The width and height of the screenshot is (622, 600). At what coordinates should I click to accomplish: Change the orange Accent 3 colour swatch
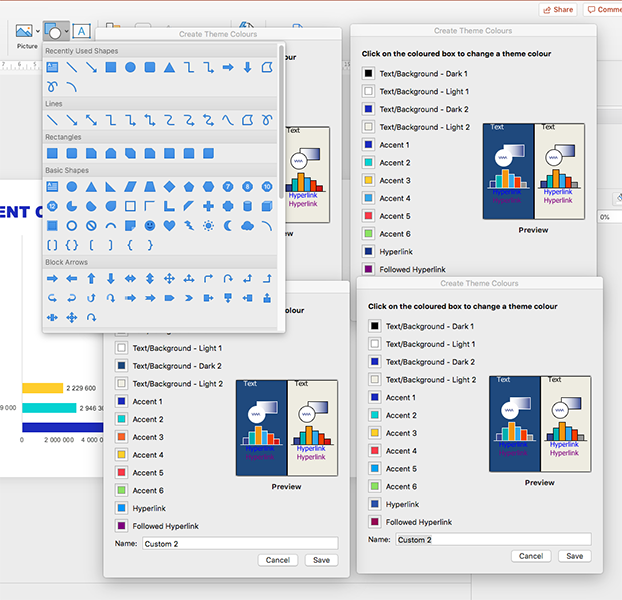click(x=122, y=437)
